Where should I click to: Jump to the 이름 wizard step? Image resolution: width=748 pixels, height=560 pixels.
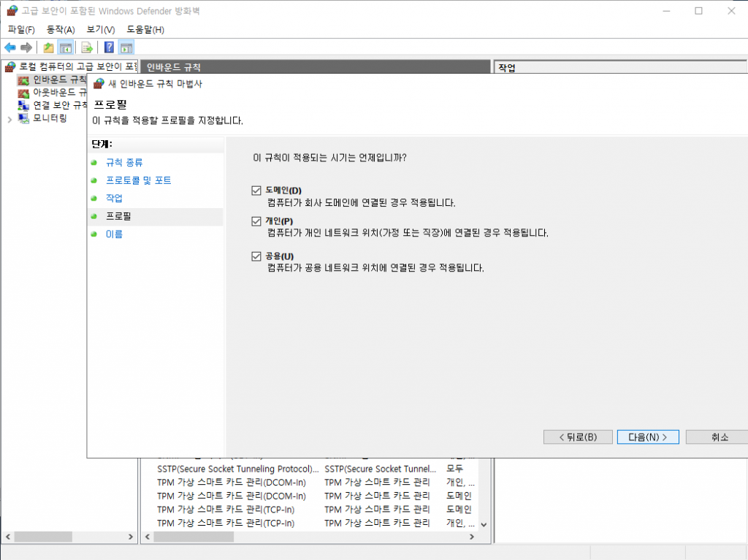(114, 234)
